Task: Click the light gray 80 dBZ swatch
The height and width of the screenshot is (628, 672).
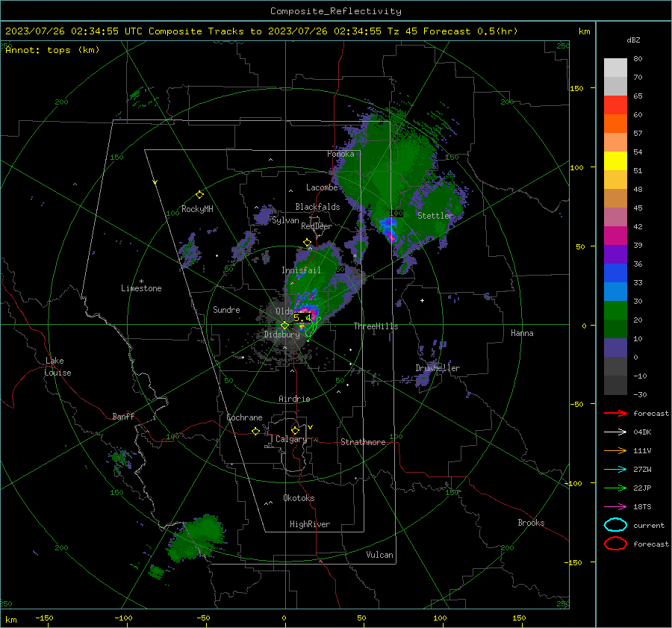Action: point(615,68)
